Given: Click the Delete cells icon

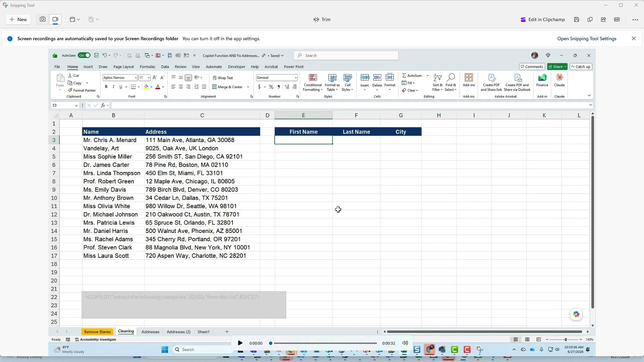Looking at the screenshot, I should (377, 78).
